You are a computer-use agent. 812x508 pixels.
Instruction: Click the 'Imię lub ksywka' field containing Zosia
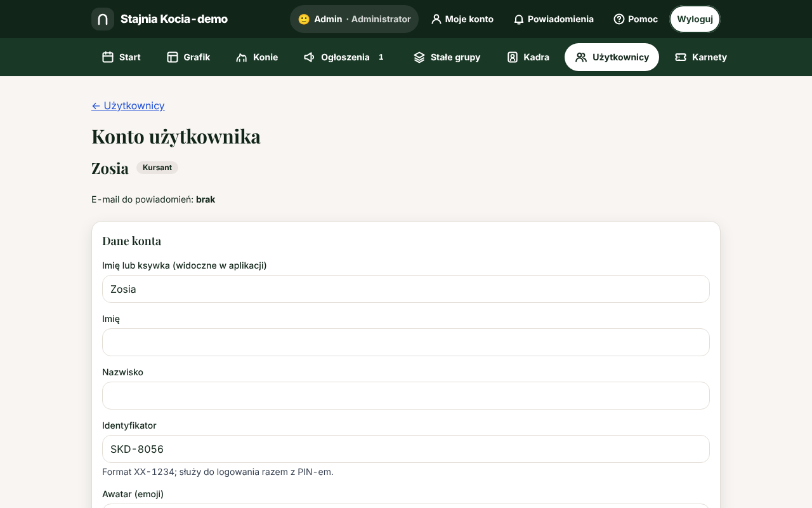click(x=406, y=289)
